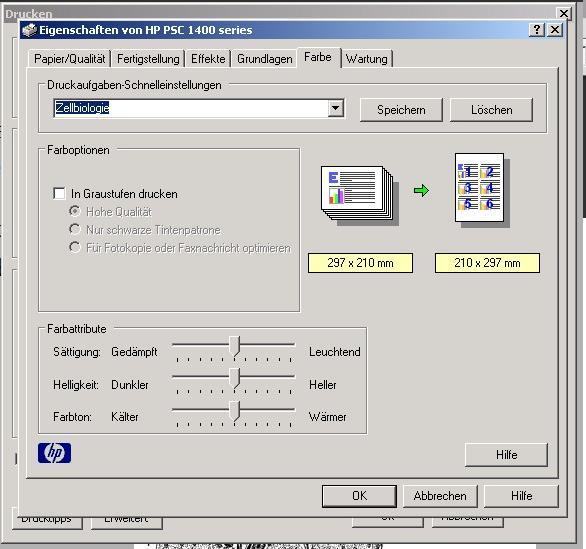Click the six-pages-per-sheet output preview icon
This screenshot has height=549, width=586.
point(482,190)
